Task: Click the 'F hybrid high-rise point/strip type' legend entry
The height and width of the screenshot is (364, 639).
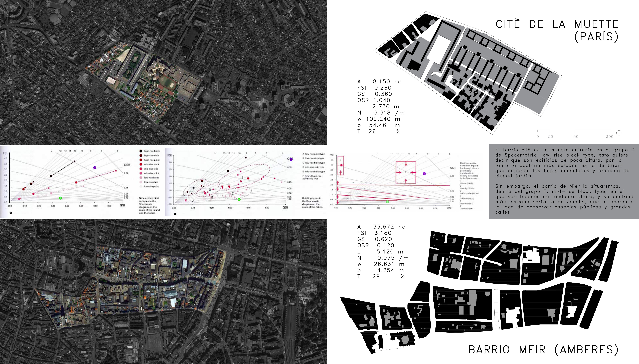Action: tap(312, 177)
